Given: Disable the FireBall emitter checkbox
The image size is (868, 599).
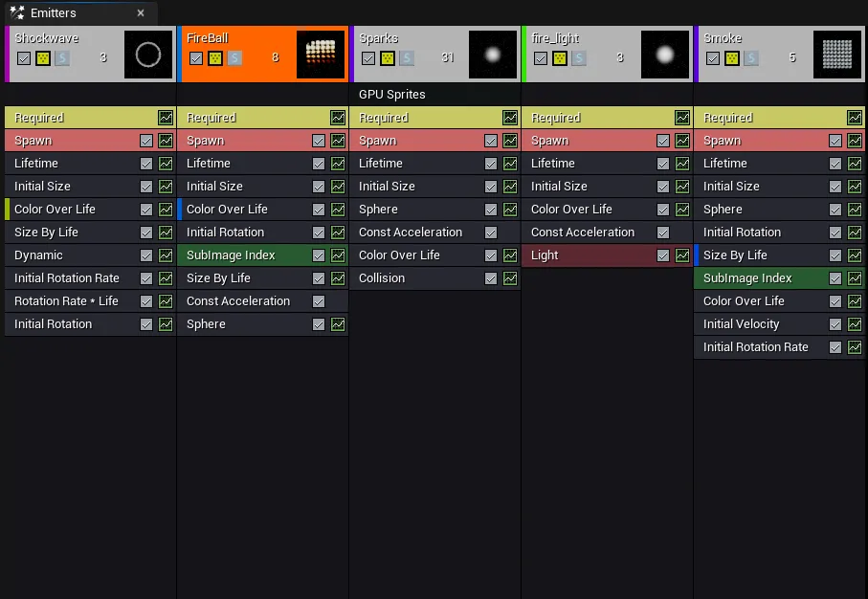Looking at the screenshot, I should 196,57.
